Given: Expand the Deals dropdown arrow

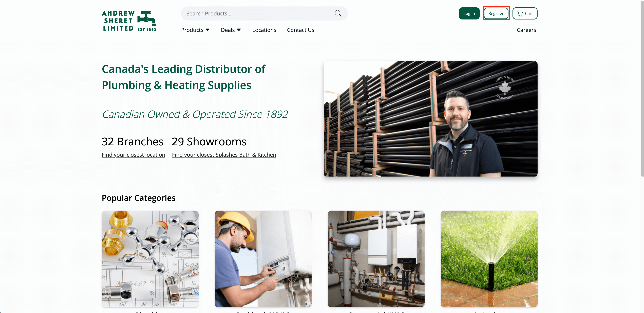Looking at the screenshot, I should [x=239, y=30].
